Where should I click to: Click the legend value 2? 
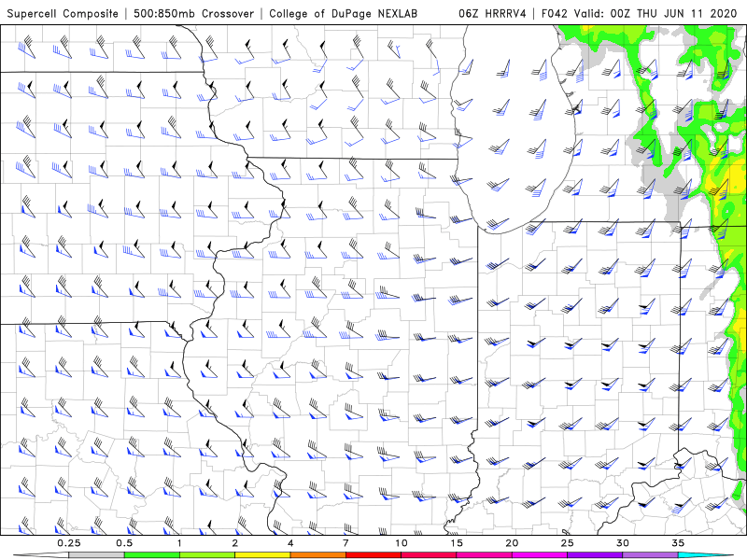click(235, 543)
